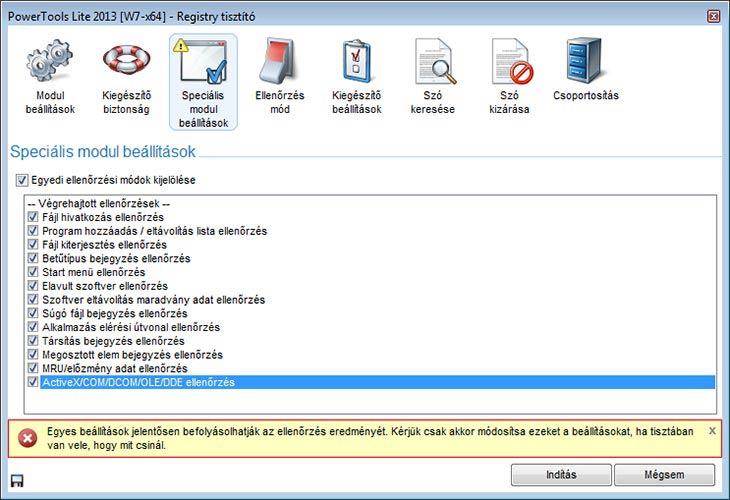
Task: Open Csoportosítás cabinet icon
Action: click(585, 61)
